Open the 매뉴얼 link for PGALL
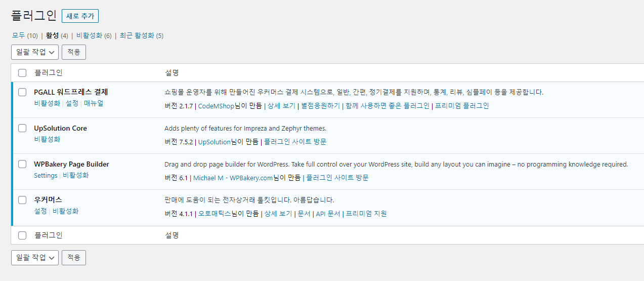The image size is (644, 281). pos(94,103)
